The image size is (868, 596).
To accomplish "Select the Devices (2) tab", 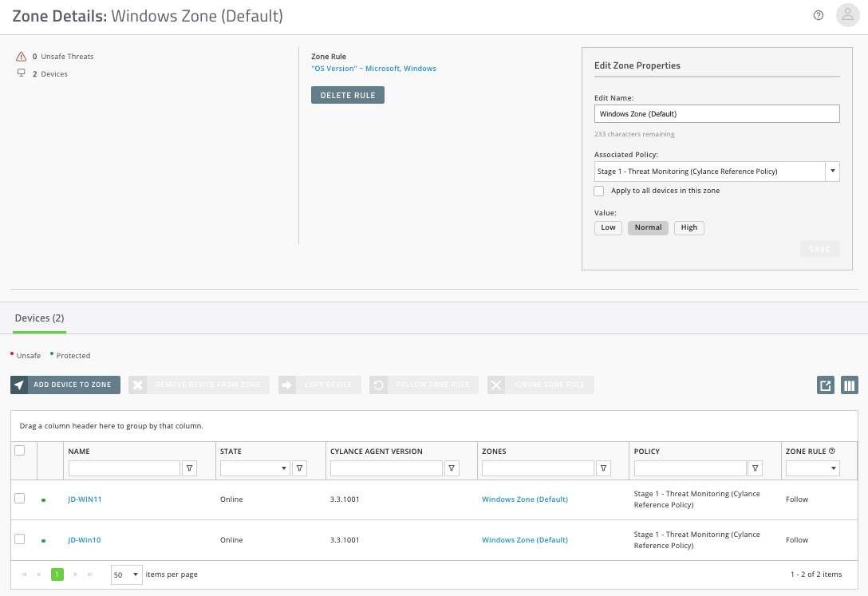I will tap(39, 318).
